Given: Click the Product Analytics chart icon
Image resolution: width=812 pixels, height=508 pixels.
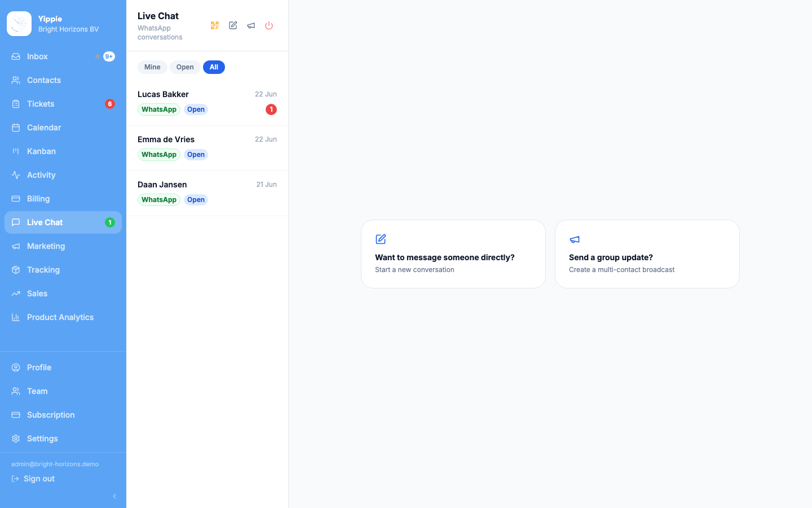Looking at the screenshot, I should 16,317.
